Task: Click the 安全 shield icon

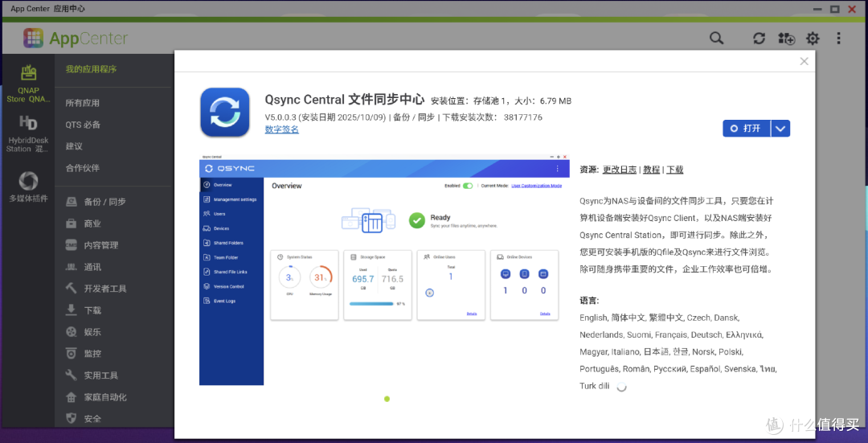Action: pos(72,418)
